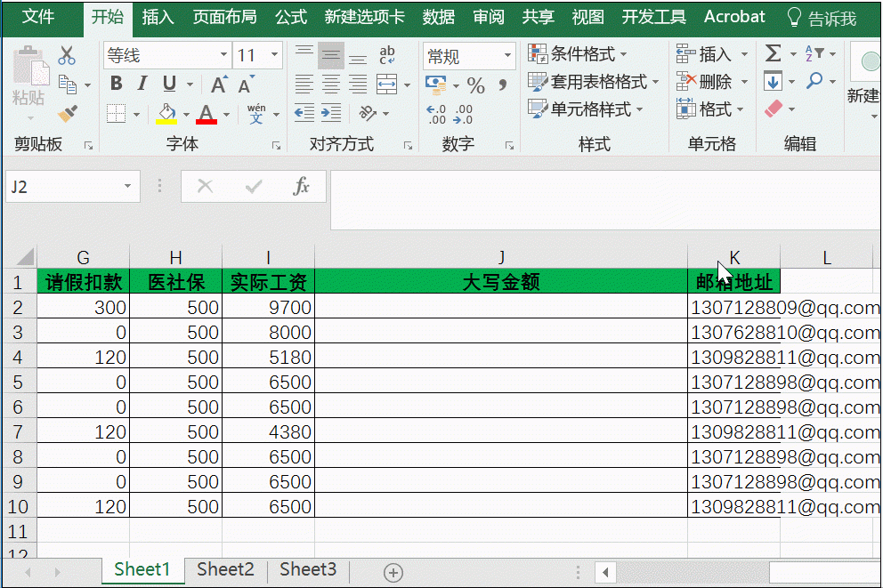Image resolution: width=883 pixels, height=588 pixels.
Task: Toggle wrap text in alignment group
Action: (385, 56)
